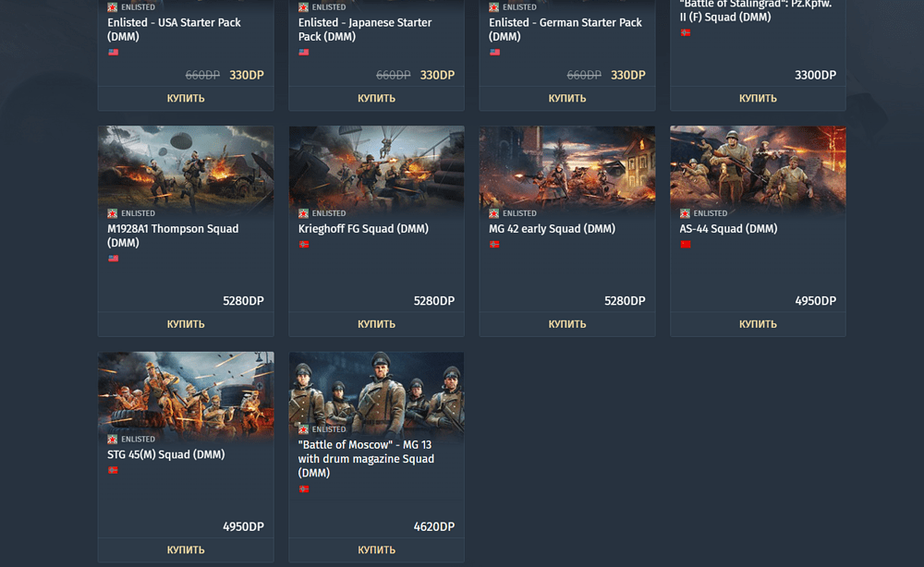924x567 pixels.
Task: Click the 5280DP price on Krieghoff FG Squad
Action: click(x=433, y=301)
